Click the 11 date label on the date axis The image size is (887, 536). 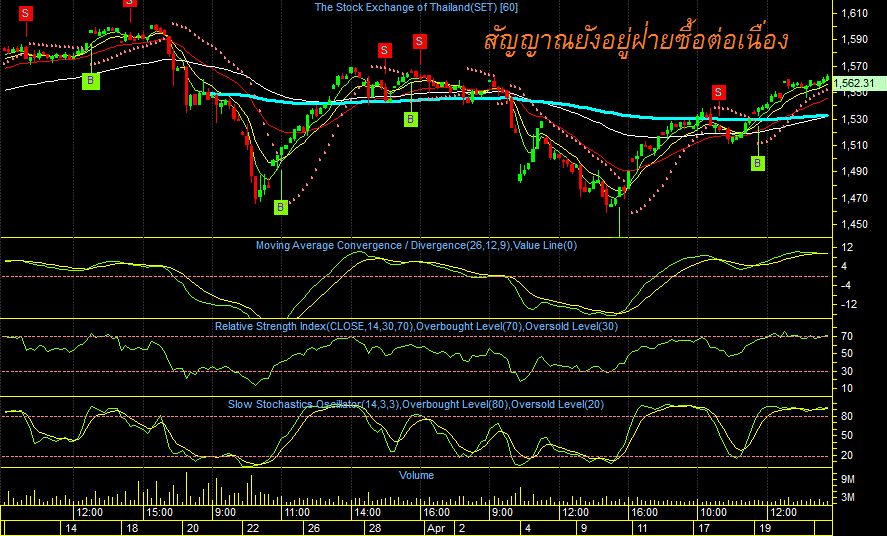643,529
